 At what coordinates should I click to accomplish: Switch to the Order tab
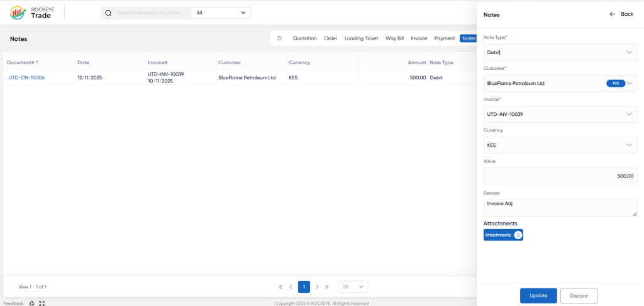[331, 38]
